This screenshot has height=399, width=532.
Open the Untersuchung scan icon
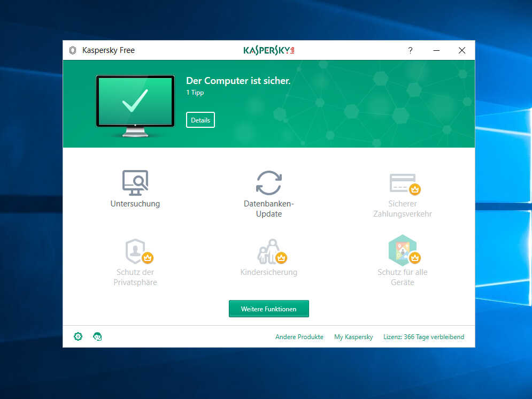(x=135, y=183)
